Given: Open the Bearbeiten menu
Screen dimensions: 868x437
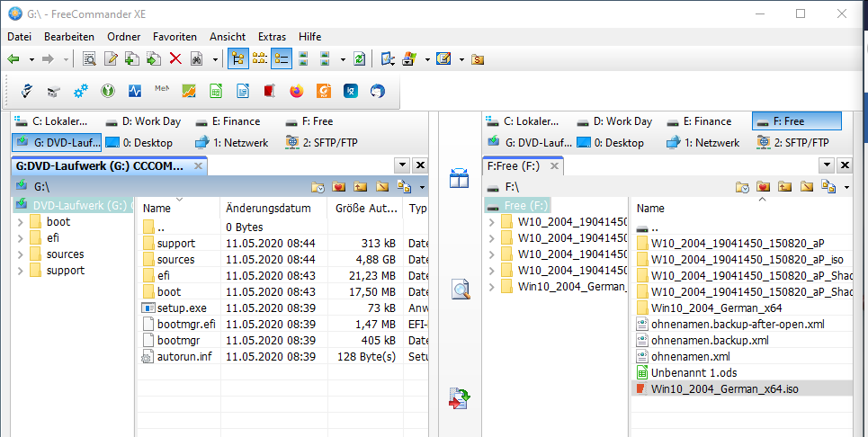Looking at the screenshot, I should [69, 37].
